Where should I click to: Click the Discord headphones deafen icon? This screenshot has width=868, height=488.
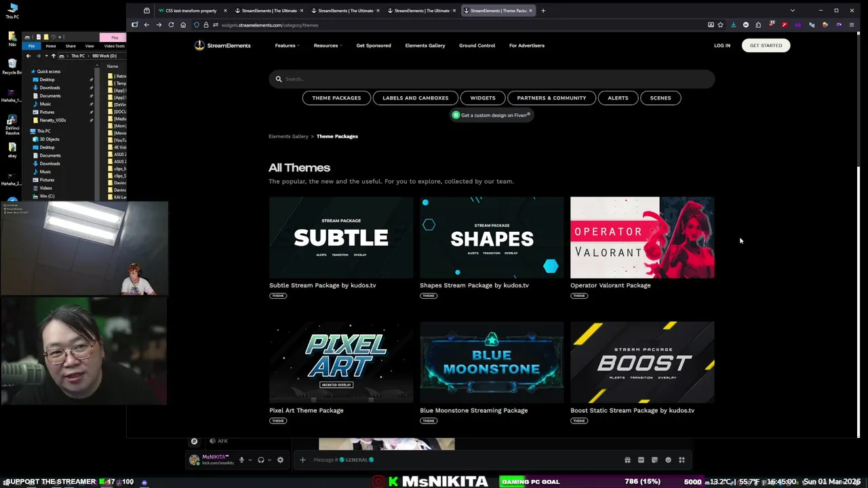pos(260,460)
